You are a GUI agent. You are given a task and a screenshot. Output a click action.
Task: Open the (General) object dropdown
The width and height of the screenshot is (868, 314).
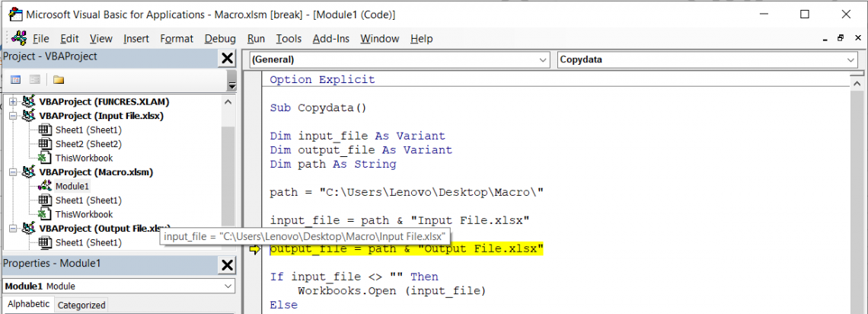pyautogui.click(x=542, y=59)
